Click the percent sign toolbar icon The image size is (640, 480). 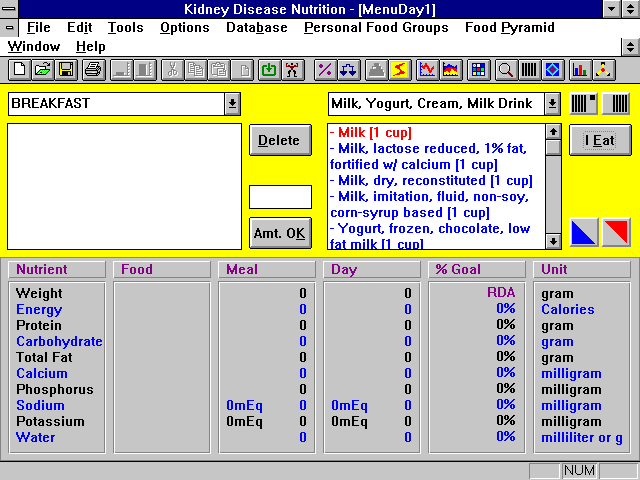(x=324, y=69)
